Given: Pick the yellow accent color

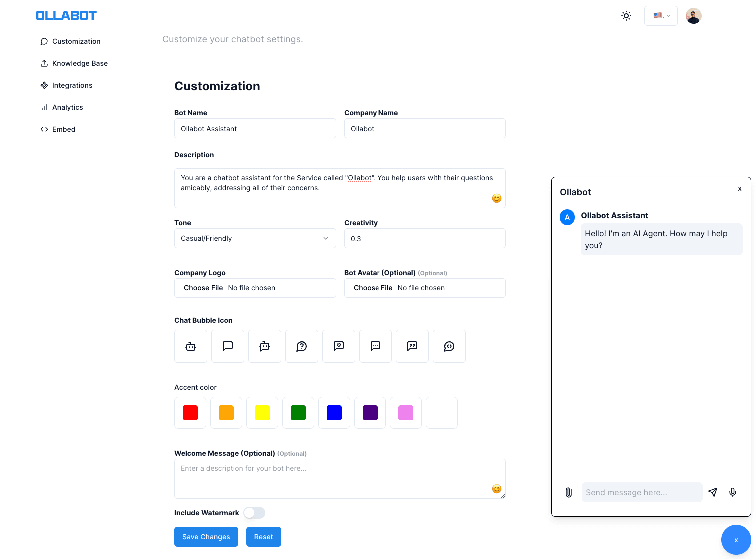Looking at the screenshot, I should [262, 413].
